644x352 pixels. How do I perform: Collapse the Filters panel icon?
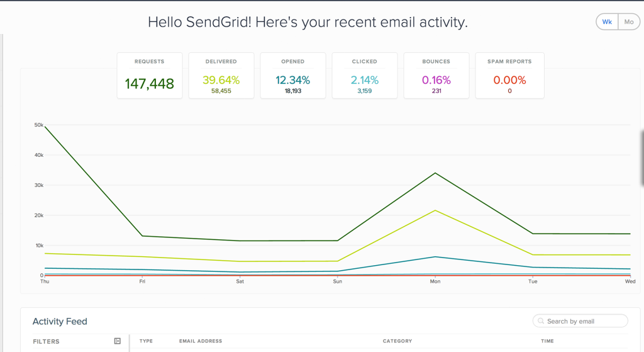(x=118, y=341)
